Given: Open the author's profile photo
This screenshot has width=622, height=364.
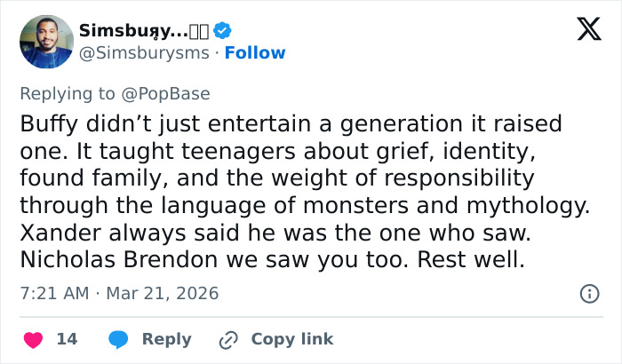Looking at the screenshot, I should (x=45, y=42).
